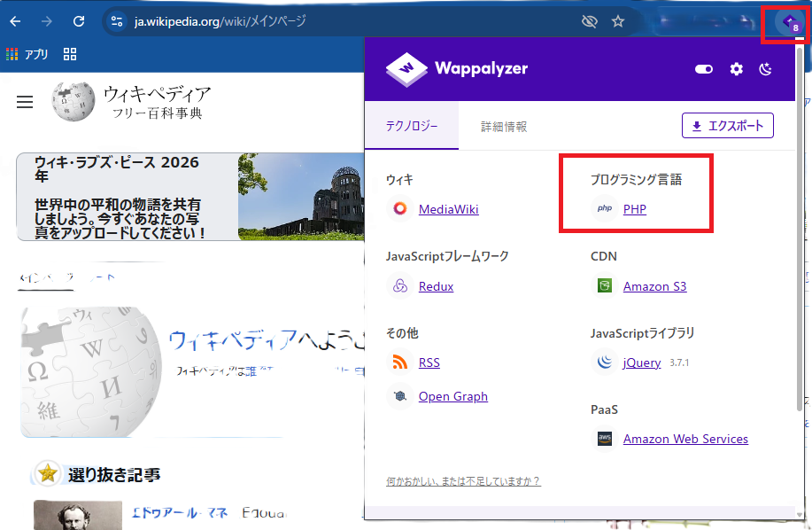Open the Amazon S3 link
The height and width of the screenshot is (530, 812).
click(x=654, y=286)
